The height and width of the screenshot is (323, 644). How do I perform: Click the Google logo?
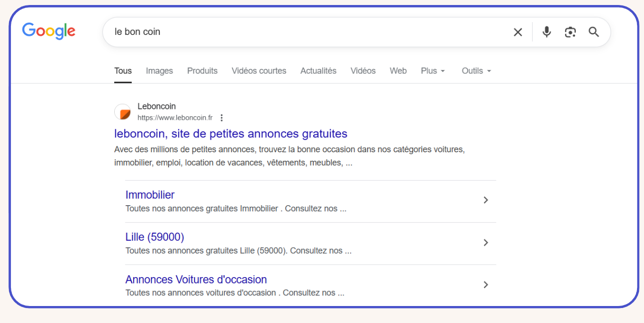pos(48,31)
